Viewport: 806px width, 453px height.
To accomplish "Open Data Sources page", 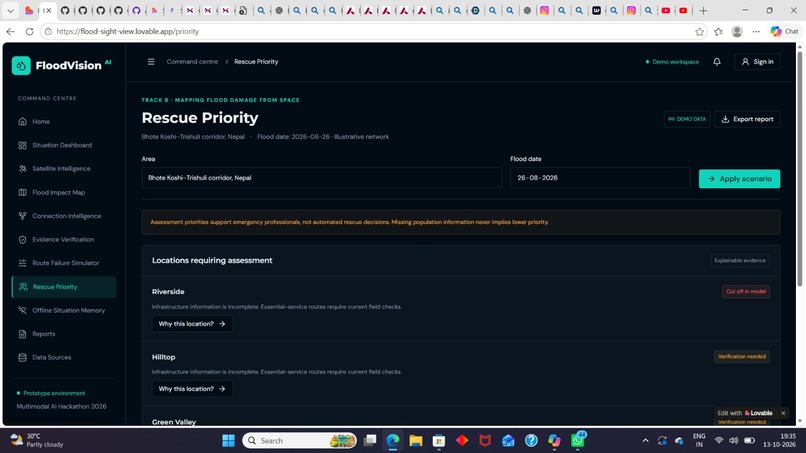I will [x=64, y=357].
